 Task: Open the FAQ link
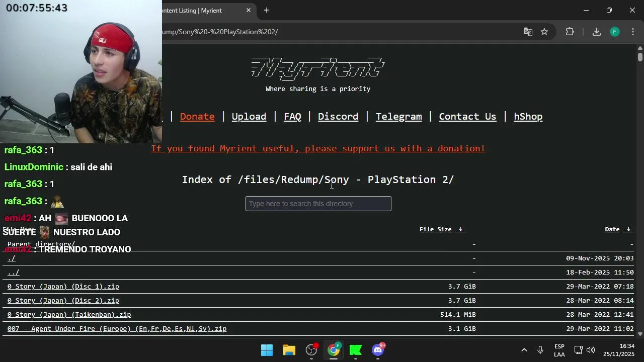292,117
